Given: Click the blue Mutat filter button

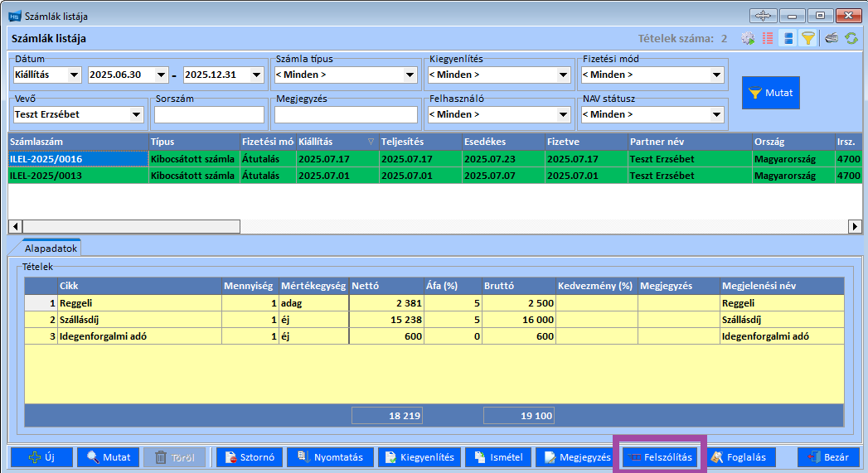Looking at the screenshot, I should click(770, 93).
